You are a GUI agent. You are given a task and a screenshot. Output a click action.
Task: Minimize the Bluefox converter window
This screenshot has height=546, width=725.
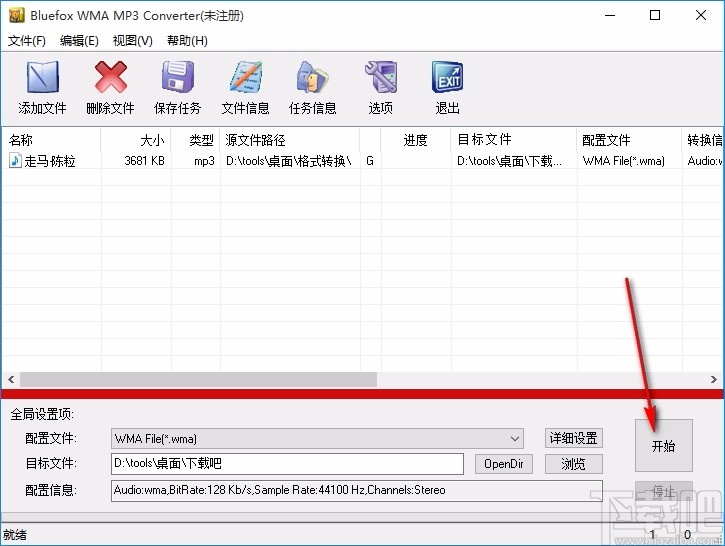[x=610, y=15]
